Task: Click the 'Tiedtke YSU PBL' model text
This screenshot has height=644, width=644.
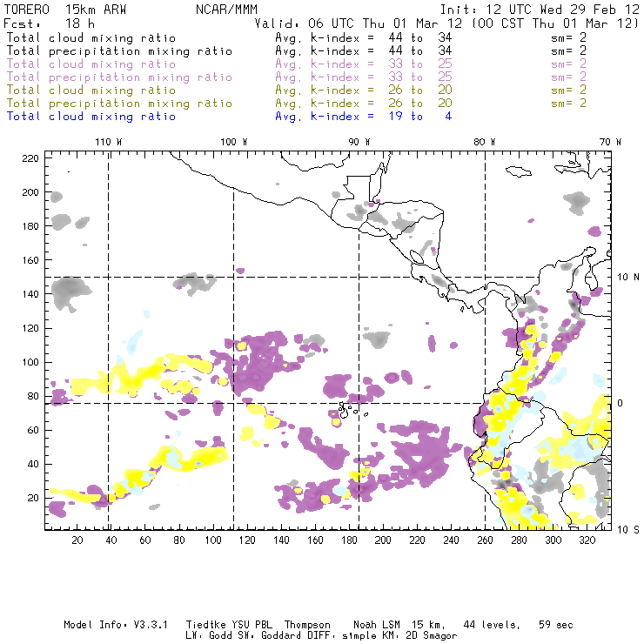Action: point(229,625)
